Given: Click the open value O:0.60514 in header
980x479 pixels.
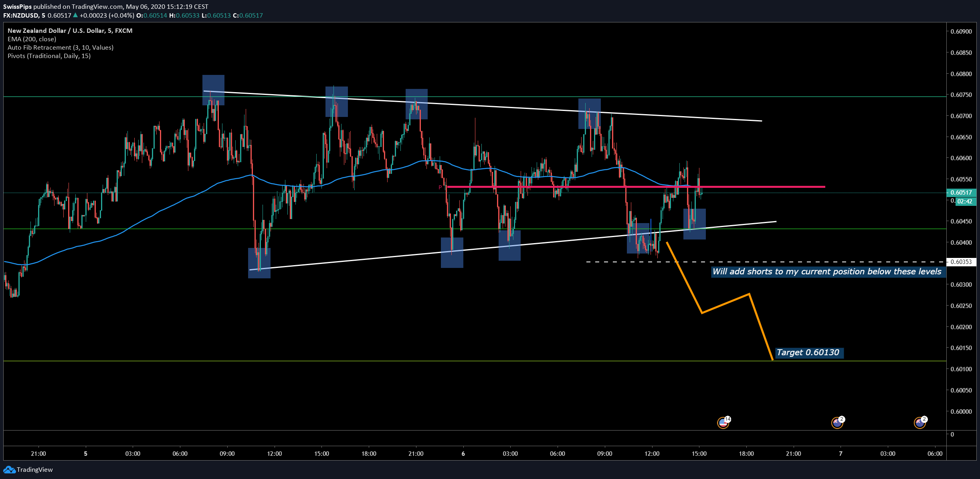Looking at the screenshot, I should tap(152, 16).
